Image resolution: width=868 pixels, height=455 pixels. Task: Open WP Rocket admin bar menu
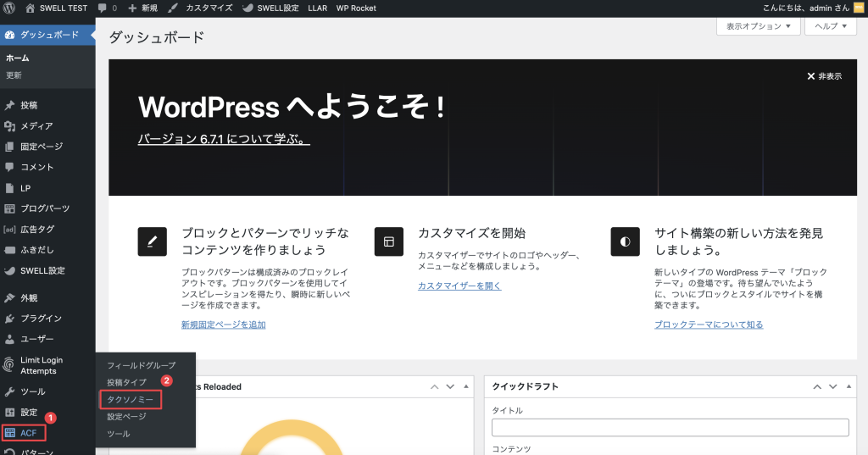tap(356, 8)
